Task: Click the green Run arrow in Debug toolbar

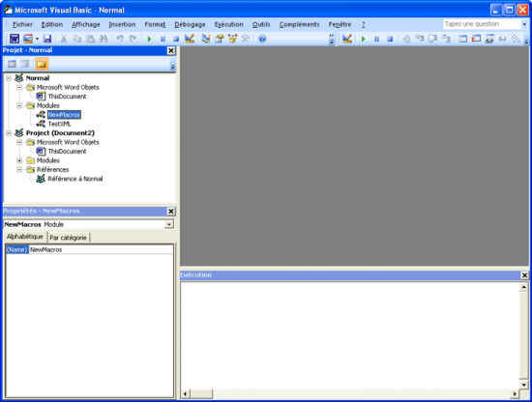Action: [x=364, y=39]
